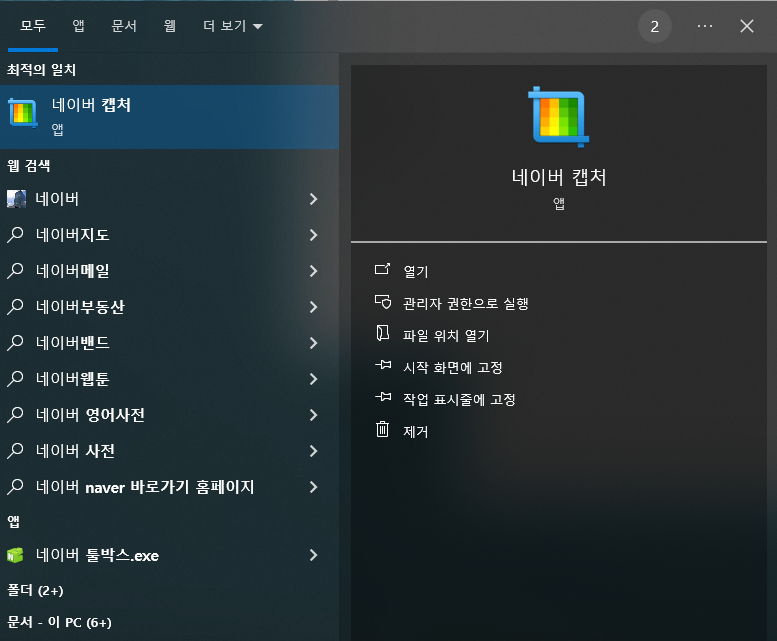
Task: Expand the 네이버부동산 result arrow
Action: [313, 307]
